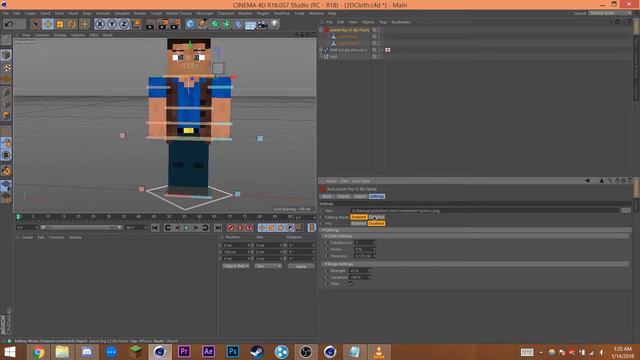
Task: Open Keyframe Selection red question icon
Action: click(249, 227)
